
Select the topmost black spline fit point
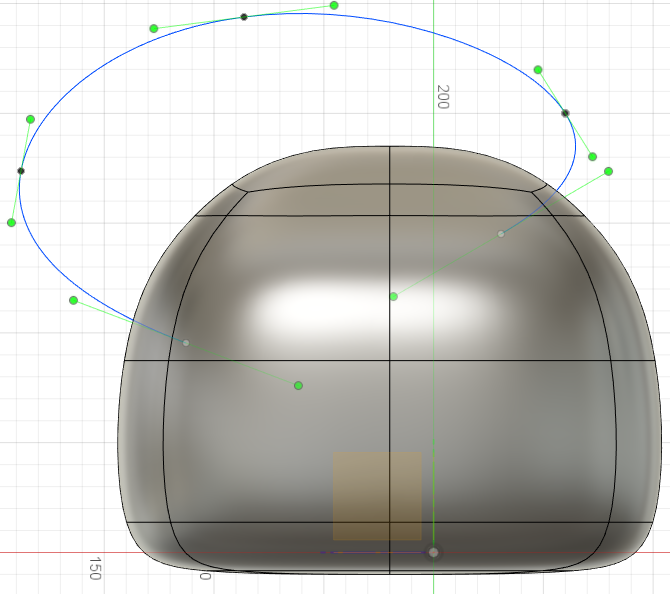coord(244,17)
